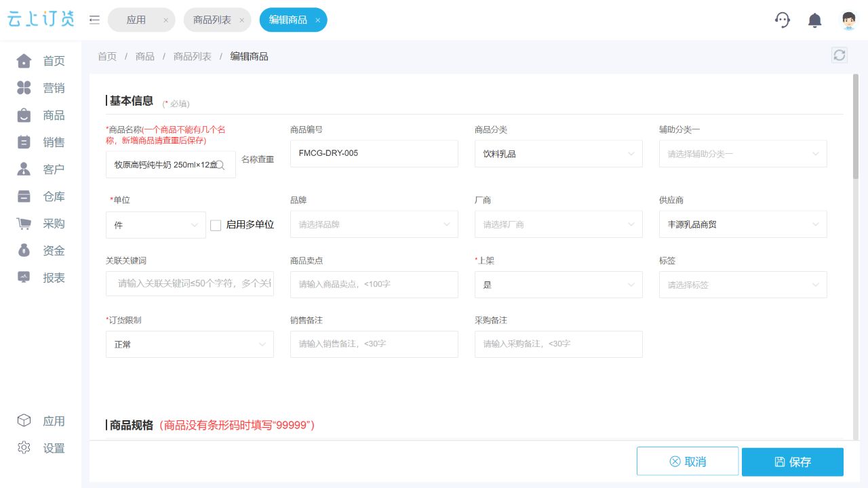Click the 设置 gear icon in sidebar

pyautogui.click(x=24, y=448)
